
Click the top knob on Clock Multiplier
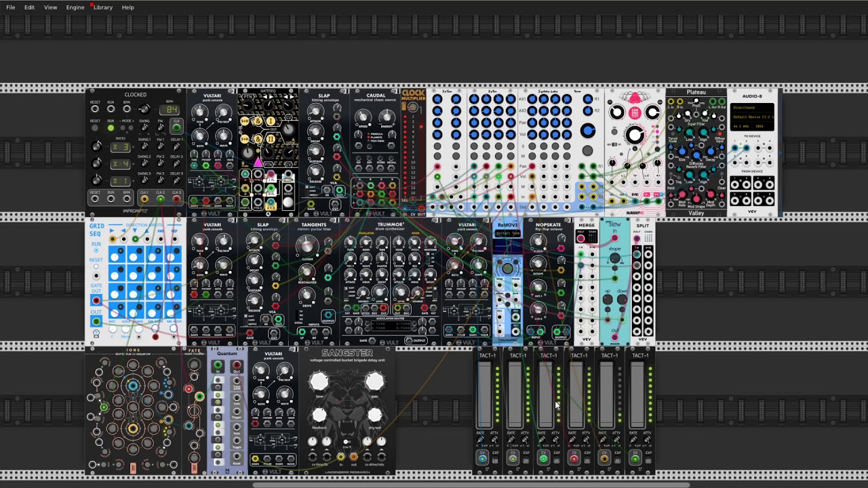click(413, 108)
